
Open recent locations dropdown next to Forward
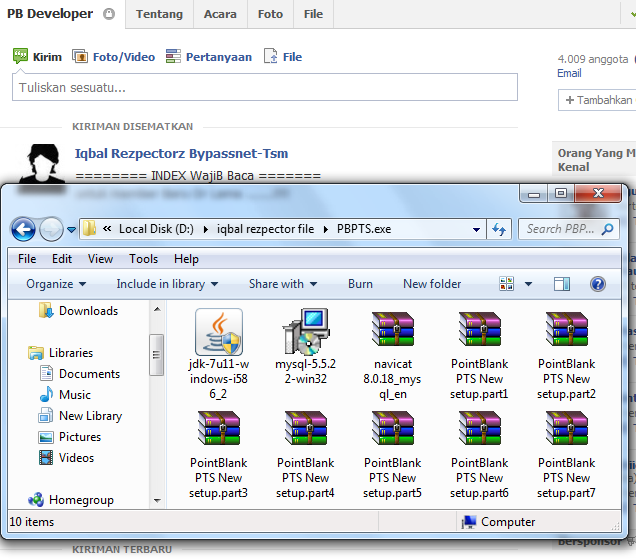[71, 230]
